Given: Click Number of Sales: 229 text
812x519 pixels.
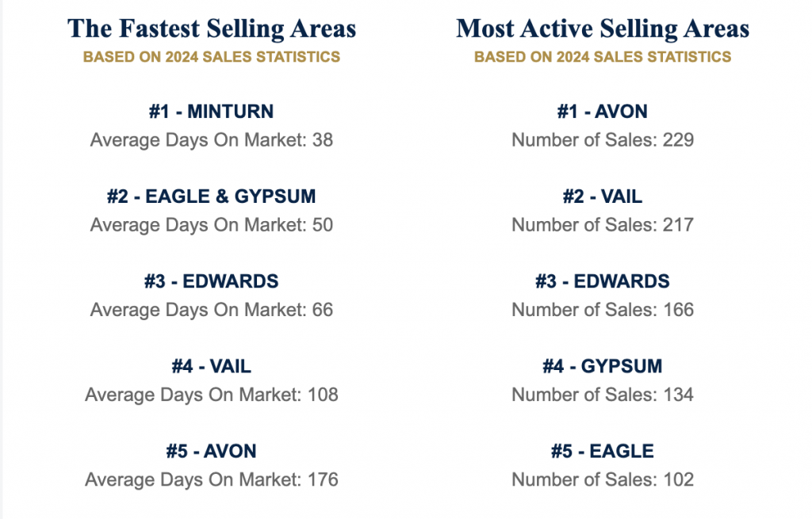Looking at the screenshot, I should coord(603,140).
